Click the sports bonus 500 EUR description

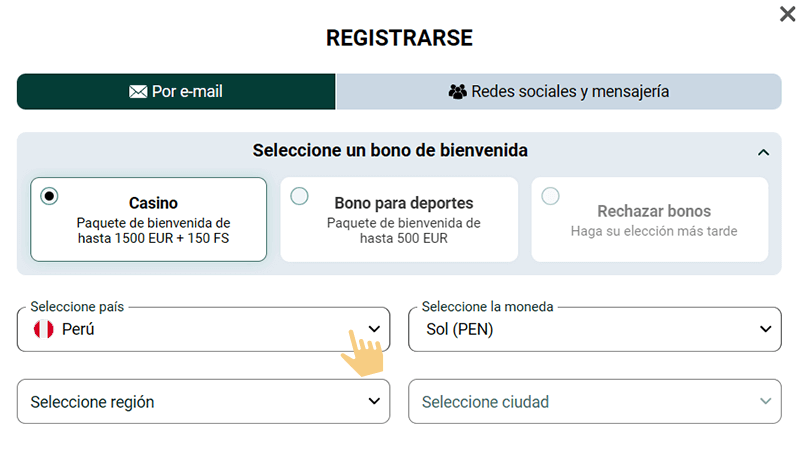point(403,231)
